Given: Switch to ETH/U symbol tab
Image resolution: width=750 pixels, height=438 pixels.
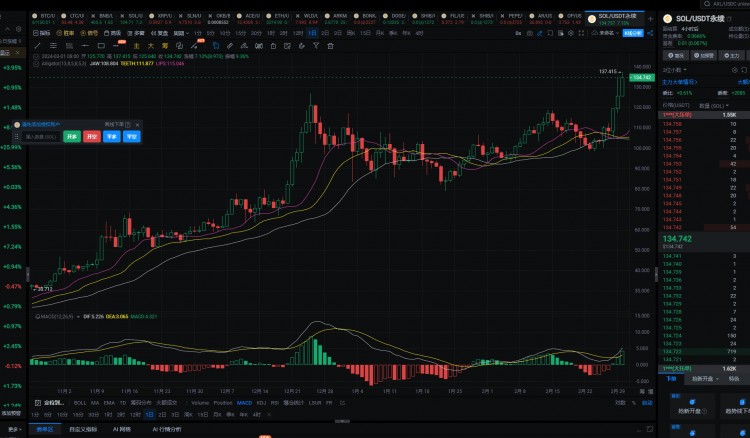Looking at the screenshot, I should click(x=277, y=19).
